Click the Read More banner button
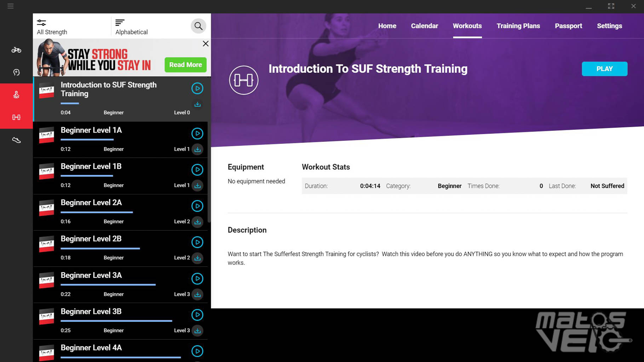The height and width of the screenshot is (362, 644). (x=185, y=65)
